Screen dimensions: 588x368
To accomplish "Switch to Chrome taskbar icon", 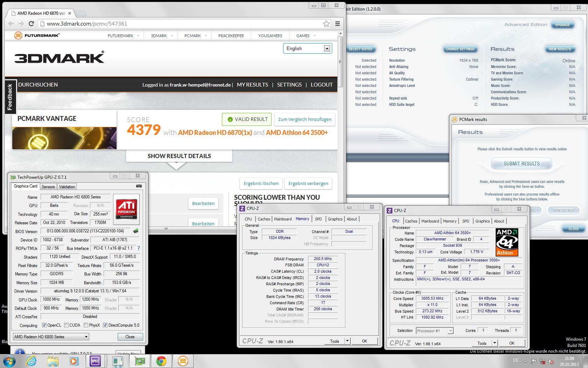I will 161,361.
